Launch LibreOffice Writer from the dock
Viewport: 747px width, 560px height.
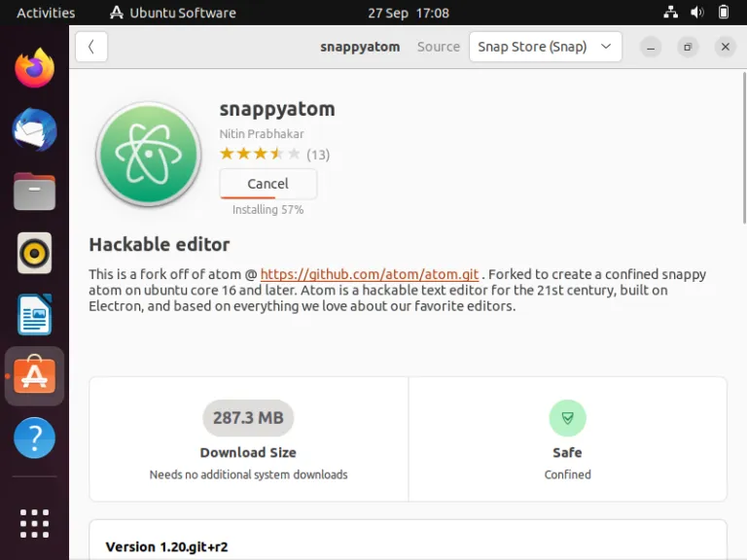[x=34, y=315]
